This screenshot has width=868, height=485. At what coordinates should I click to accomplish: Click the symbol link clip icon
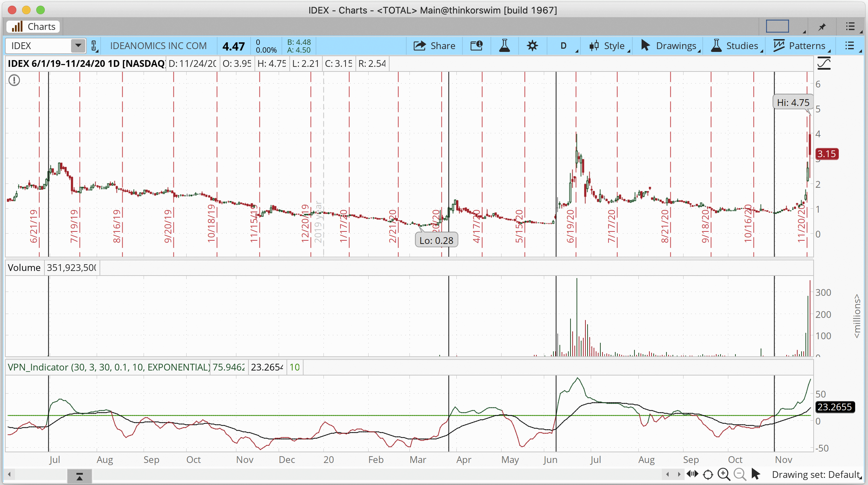click(94, 46)
